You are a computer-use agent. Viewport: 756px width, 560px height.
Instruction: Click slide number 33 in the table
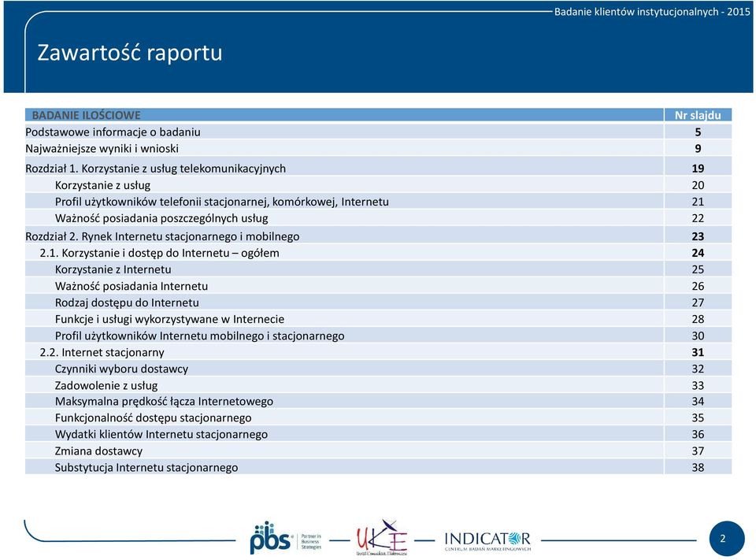pos(698,385)
